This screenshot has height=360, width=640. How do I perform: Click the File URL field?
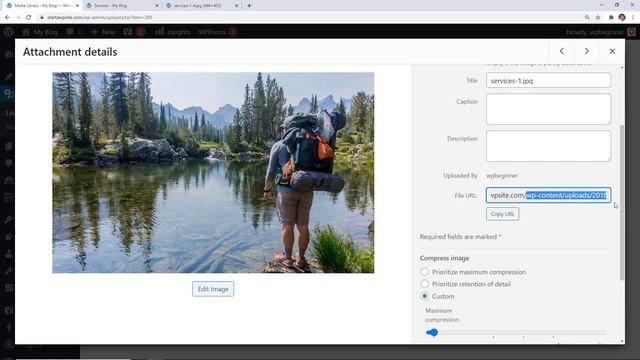click(x=548, y=195)
